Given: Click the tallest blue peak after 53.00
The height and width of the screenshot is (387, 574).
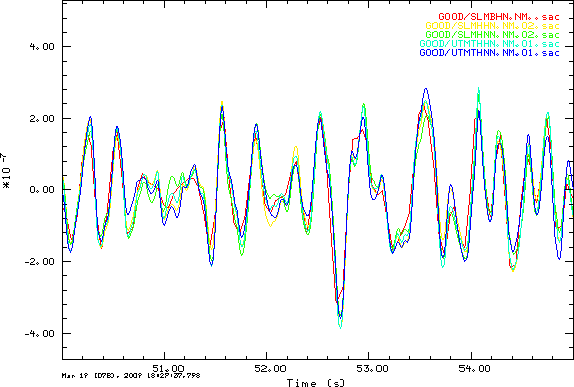Looking at the screenshot, I should point(426,89).
